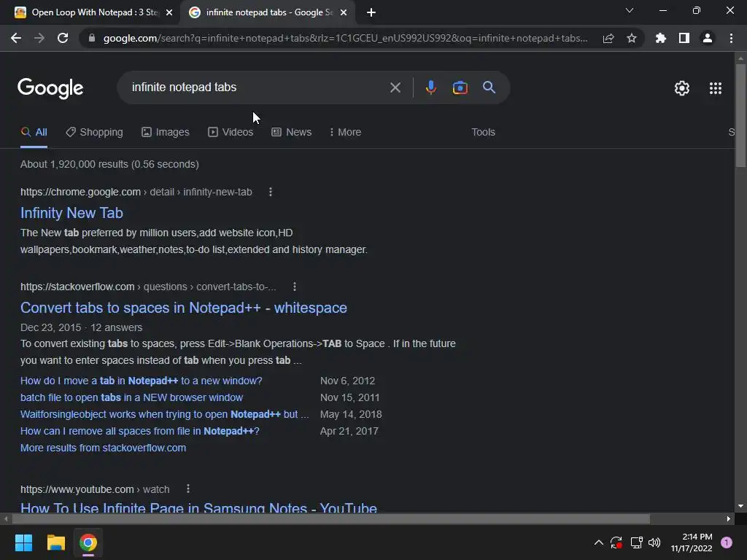Open the network display tray icon

[x=636, y=542]
